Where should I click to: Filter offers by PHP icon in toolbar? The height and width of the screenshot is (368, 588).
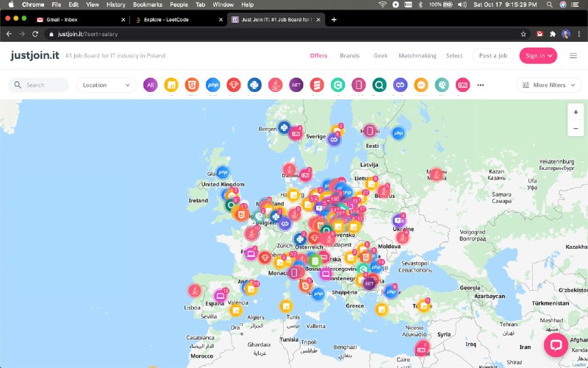click(212, 85)
